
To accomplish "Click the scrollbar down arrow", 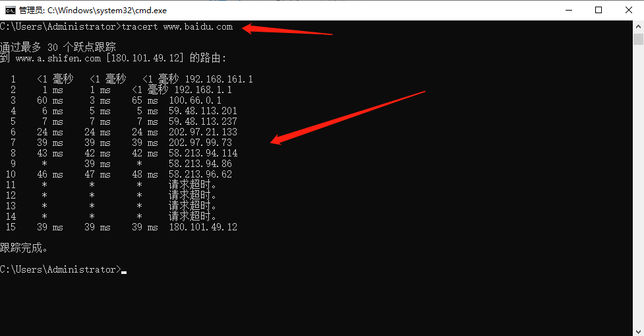I will (x=638, y=331).
